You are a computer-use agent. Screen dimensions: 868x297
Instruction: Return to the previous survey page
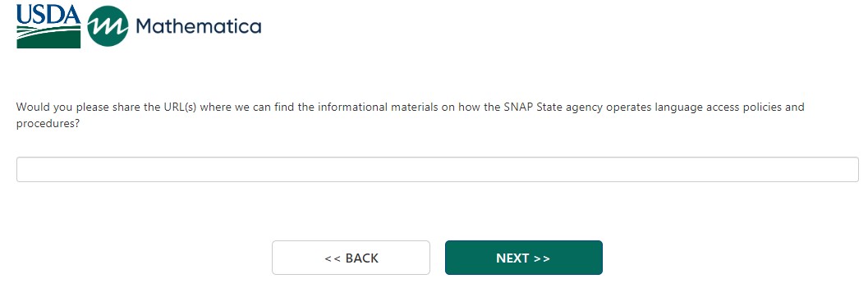tap(351, 258)
